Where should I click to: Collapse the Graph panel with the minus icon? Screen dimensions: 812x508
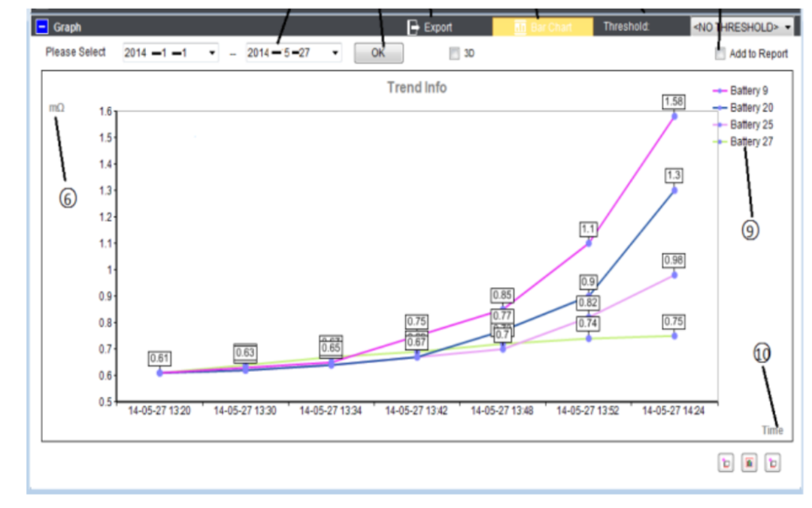[x=42, y=26]
